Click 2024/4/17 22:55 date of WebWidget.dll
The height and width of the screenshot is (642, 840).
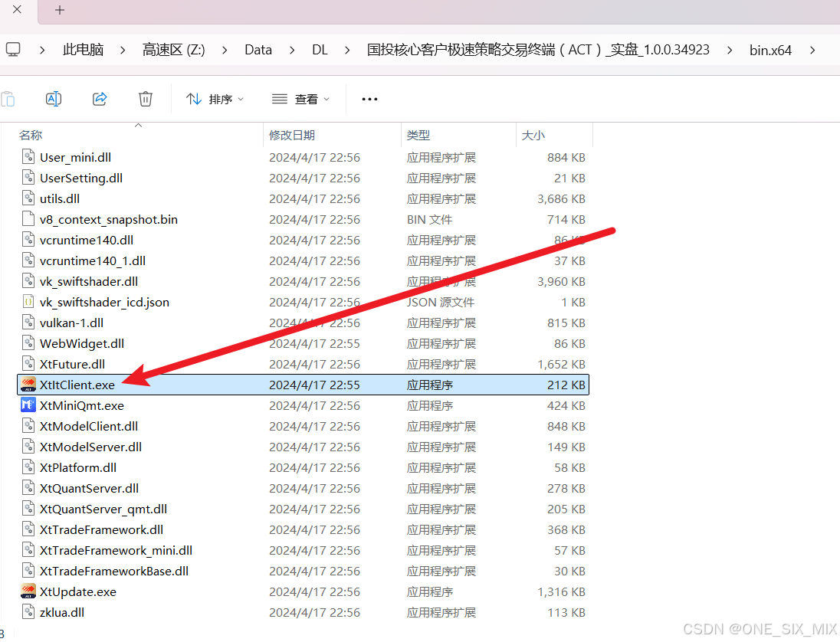point(314,343)
